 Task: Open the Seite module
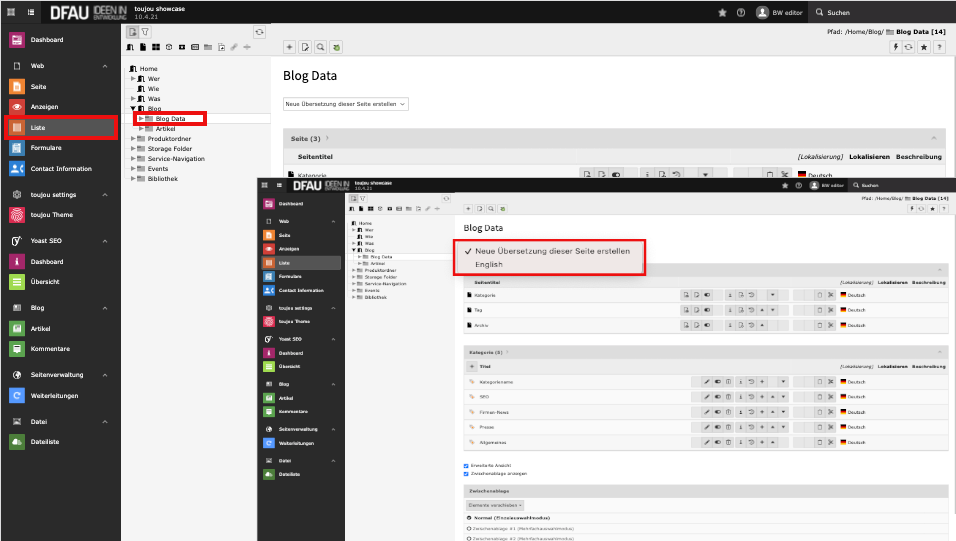[38, 87]
